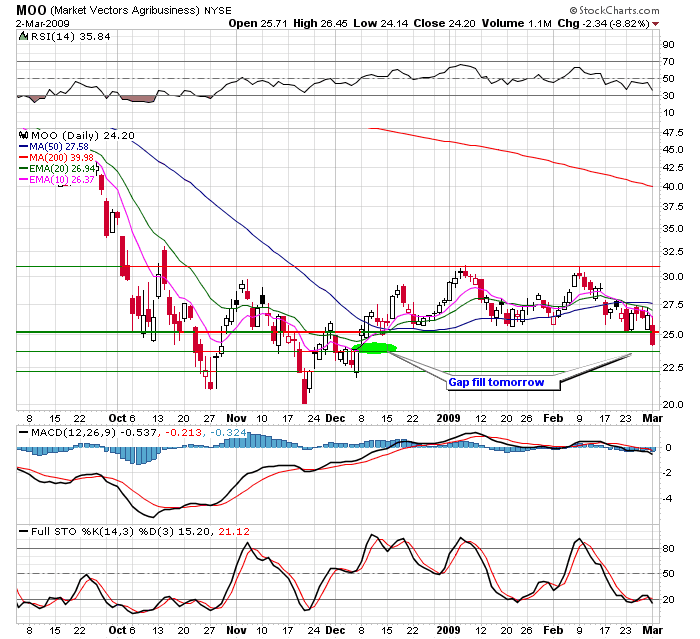Viewport: 700px width, 639px height.
Task: Click the Open 25.71 quote value
Action: coord(258,24)
